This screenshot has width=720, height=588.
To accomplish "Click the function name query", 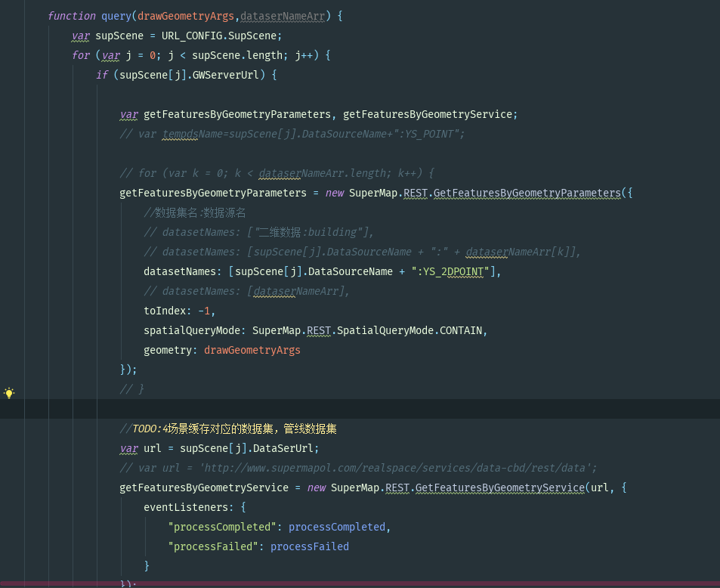I will coord(116,16).
